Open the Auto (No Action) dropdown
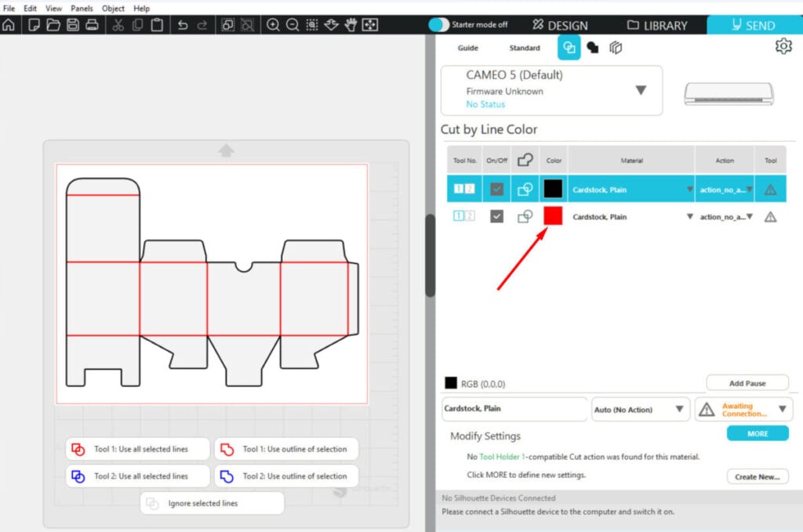The width and height of the screenshot is (803, 532). click(640, 409)
